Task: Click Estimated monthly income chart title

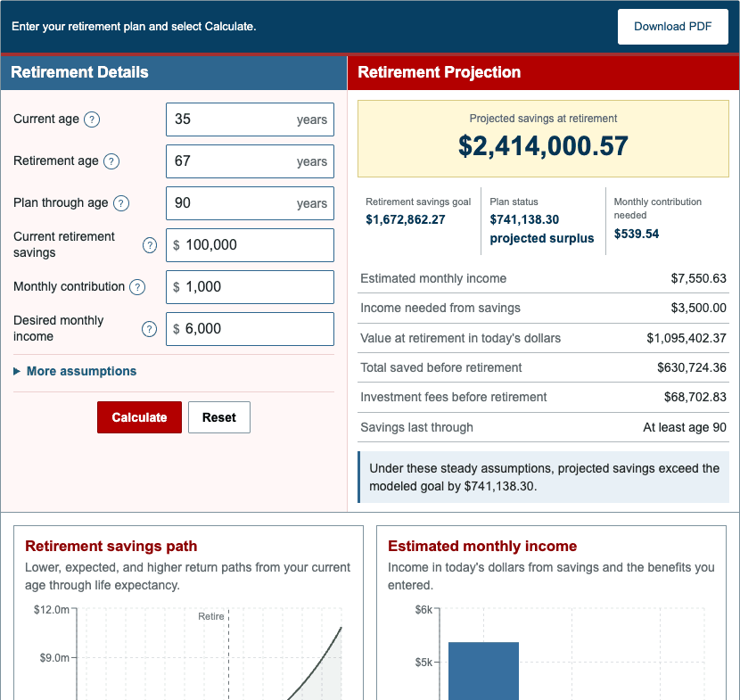Action: coord(482,546)
